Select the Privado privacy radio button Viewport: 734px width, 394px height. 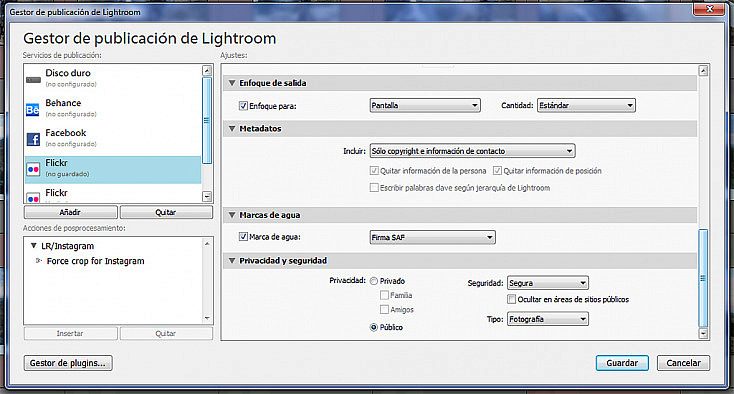374,281
